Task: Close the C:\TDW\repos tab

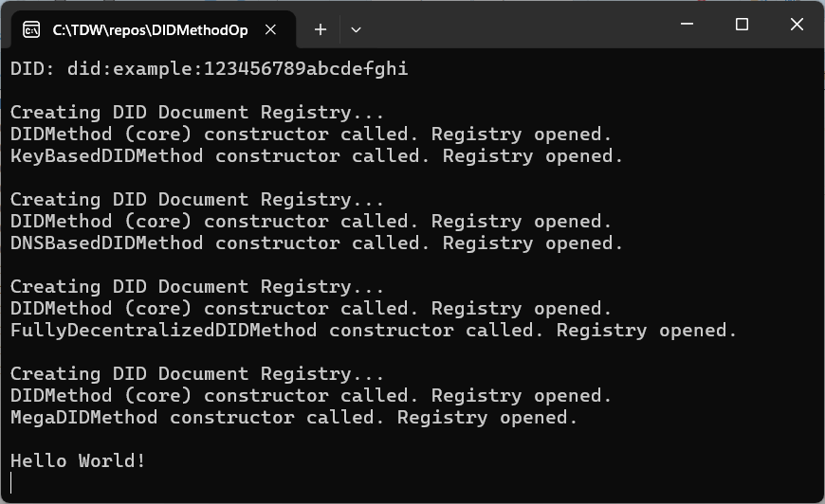Action: [x=270, y=29]
